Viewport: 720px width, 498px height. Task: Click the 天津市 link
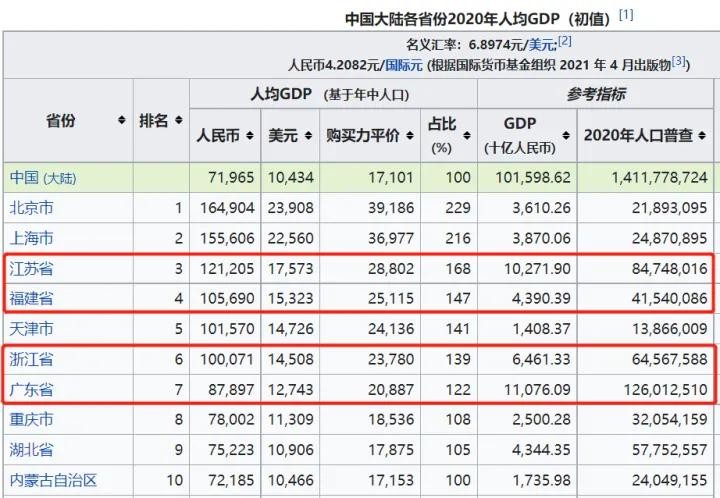[x=32, y=328]
